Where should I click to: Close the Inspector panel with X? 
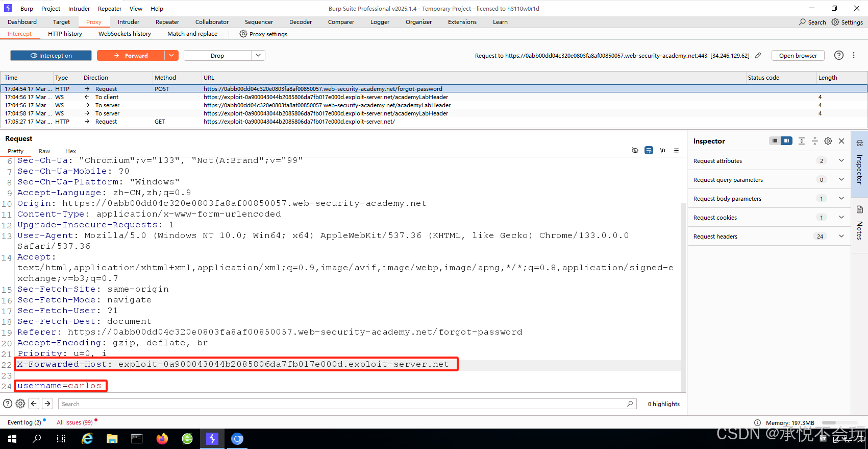(x=841, y=141)
